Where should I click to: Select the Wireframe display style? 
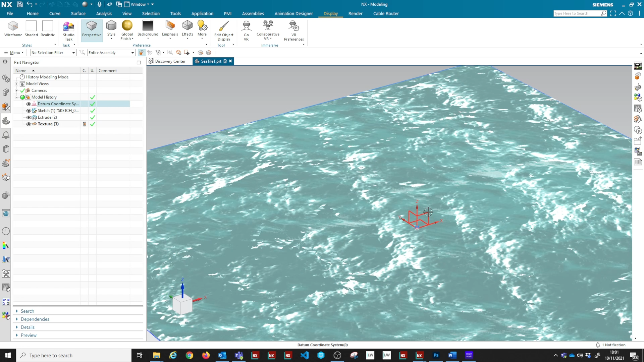(13, 28)
